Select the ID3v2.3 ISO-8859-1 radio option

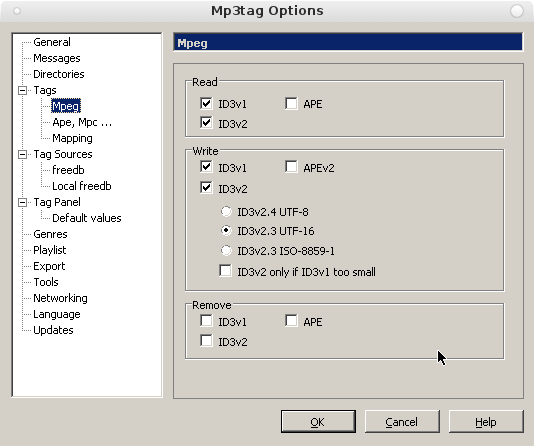tap(226, 251)
